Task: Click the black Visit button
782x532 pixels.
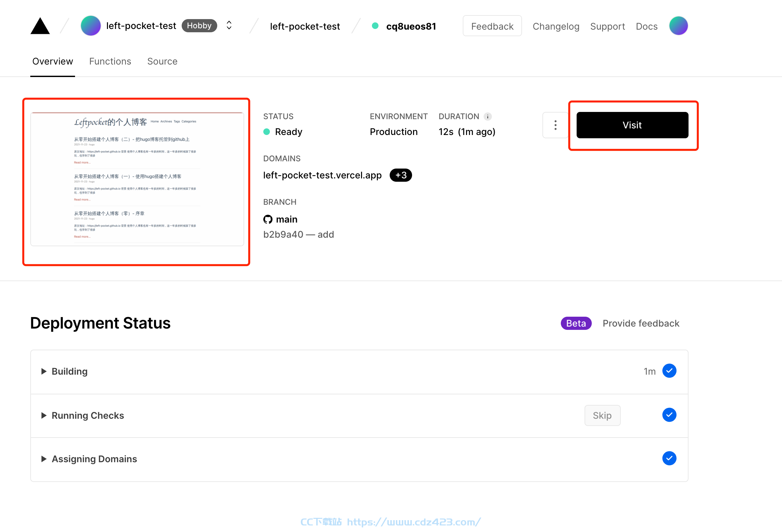Action: [632, 125]
